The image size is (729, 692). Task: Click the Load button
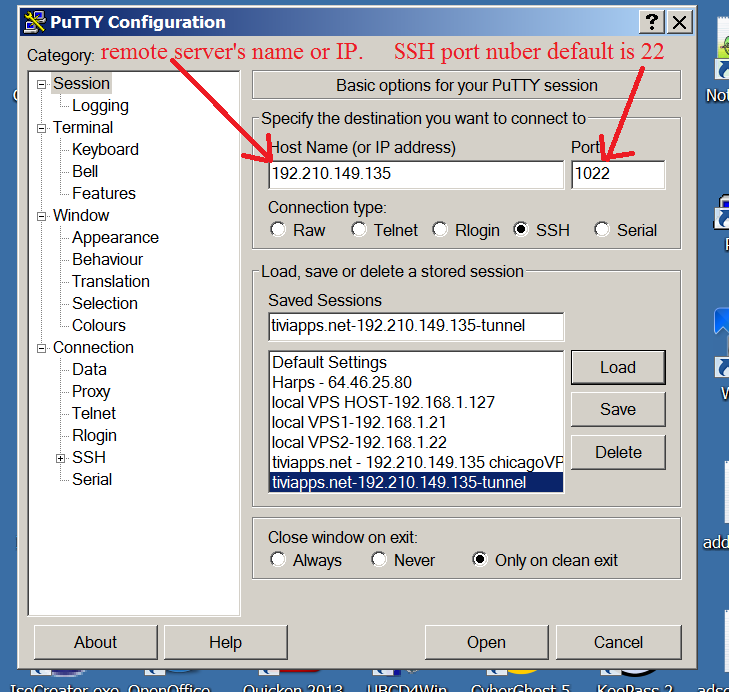[618, 367]
